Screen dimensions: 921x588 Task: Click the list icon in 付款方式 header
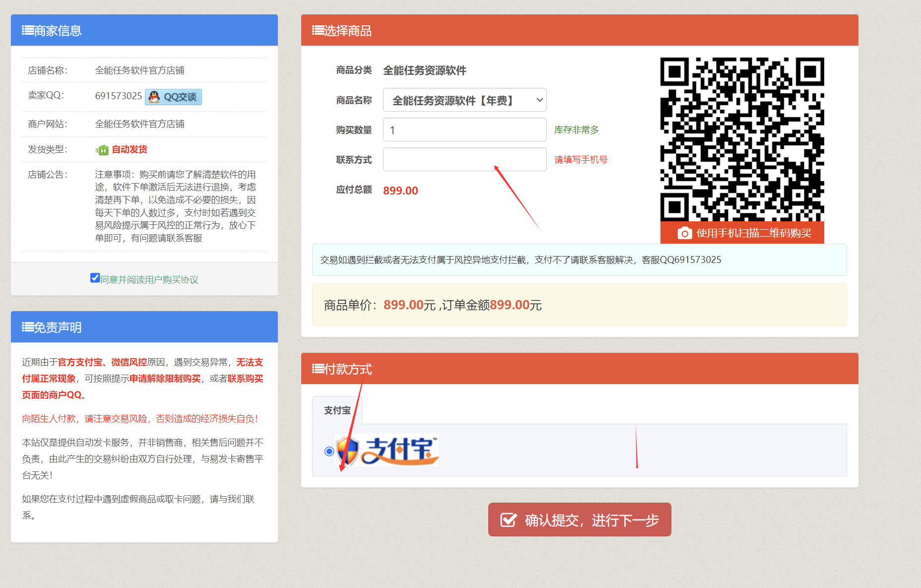318,369
